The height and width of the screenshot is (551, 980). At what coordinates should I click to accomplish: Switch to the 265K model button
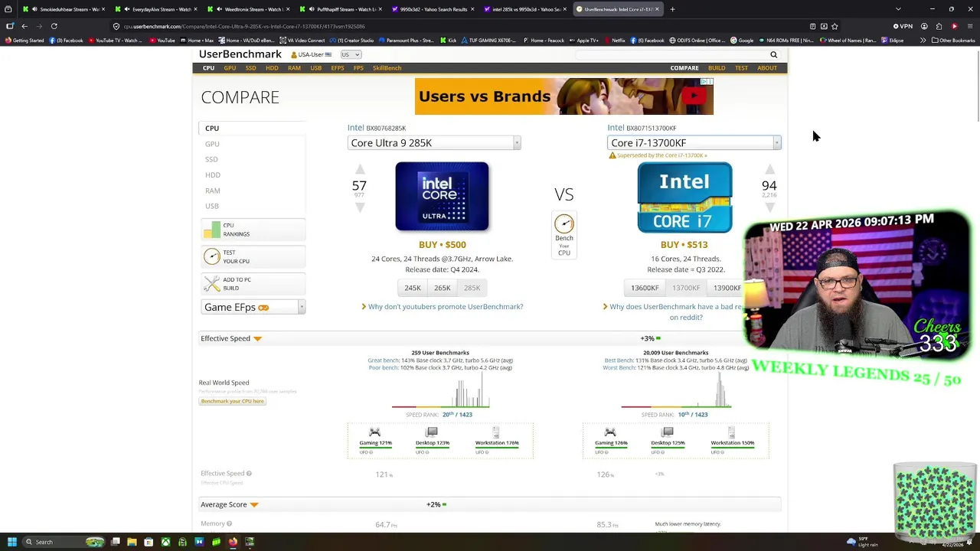[442, 288]
